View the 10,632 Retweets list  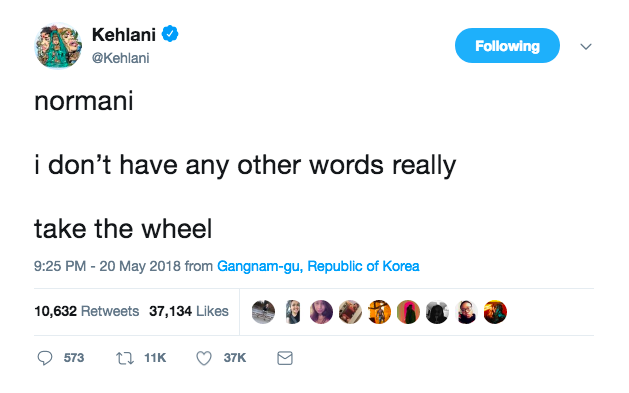pos(87,311)
